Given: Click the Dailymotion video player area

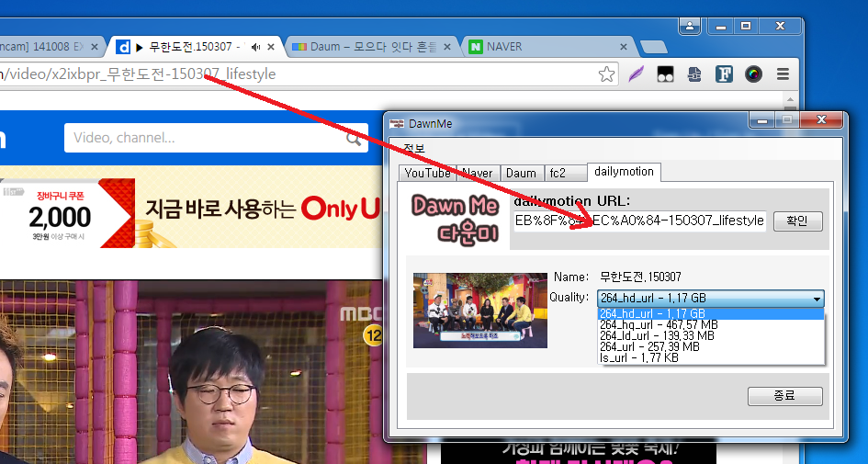Looking at the screenshot, I should pyautogui.click(x=191, y=372).
